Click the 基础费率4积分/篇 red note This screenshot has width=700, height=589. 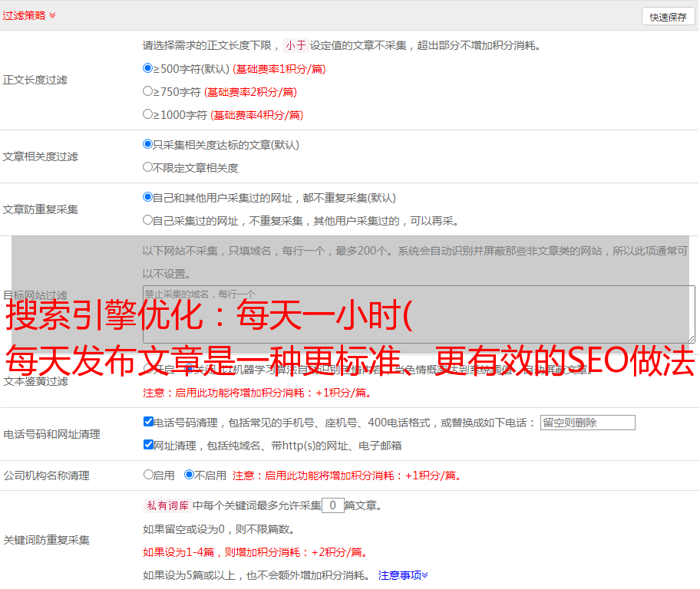(256, 115)
